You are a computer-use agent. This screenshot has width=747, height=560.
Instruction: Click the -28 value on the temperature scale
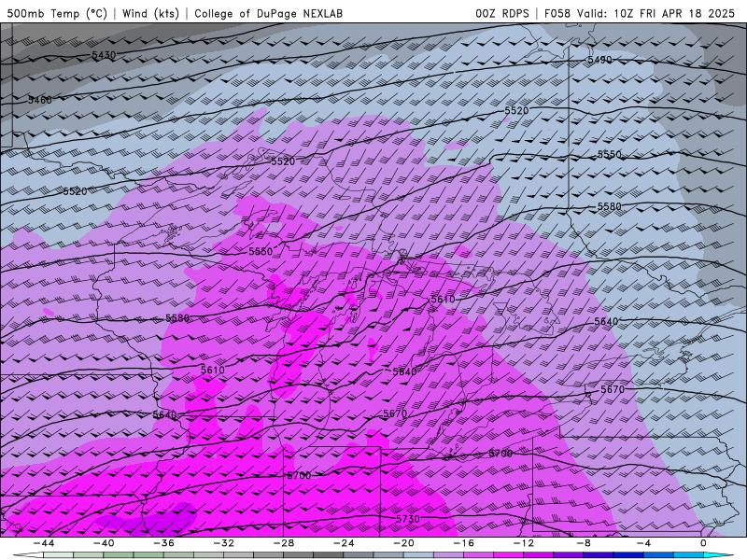(284, 543)
